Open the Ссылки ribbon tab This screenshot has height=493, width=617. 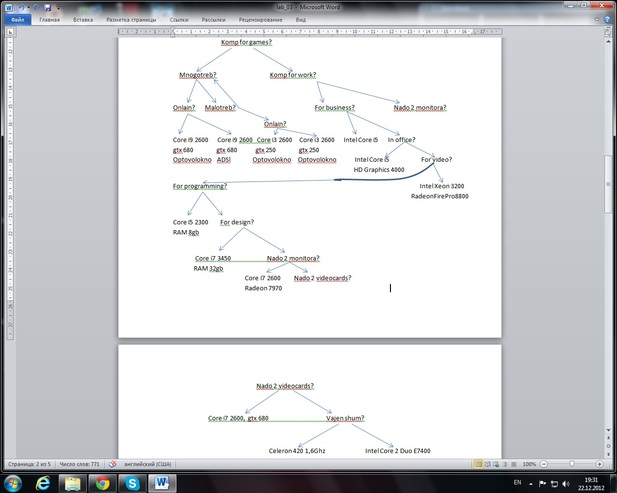click(179, 20)
